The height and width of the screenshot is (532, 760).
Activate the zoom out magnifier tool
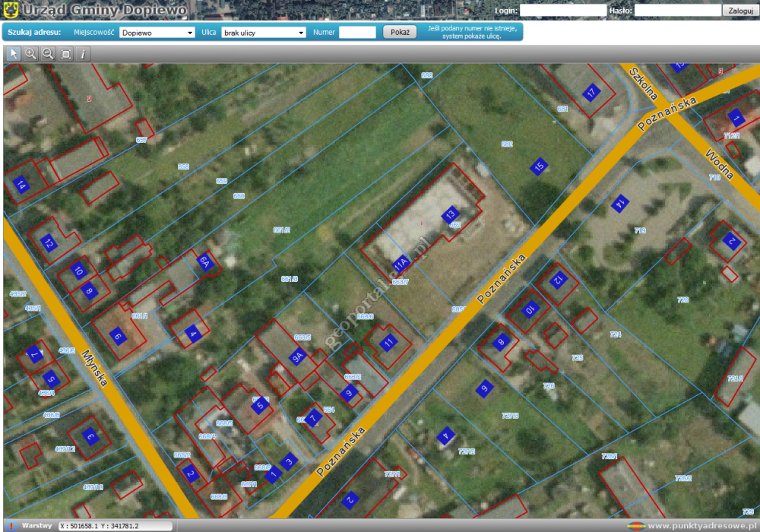point(48,53)
